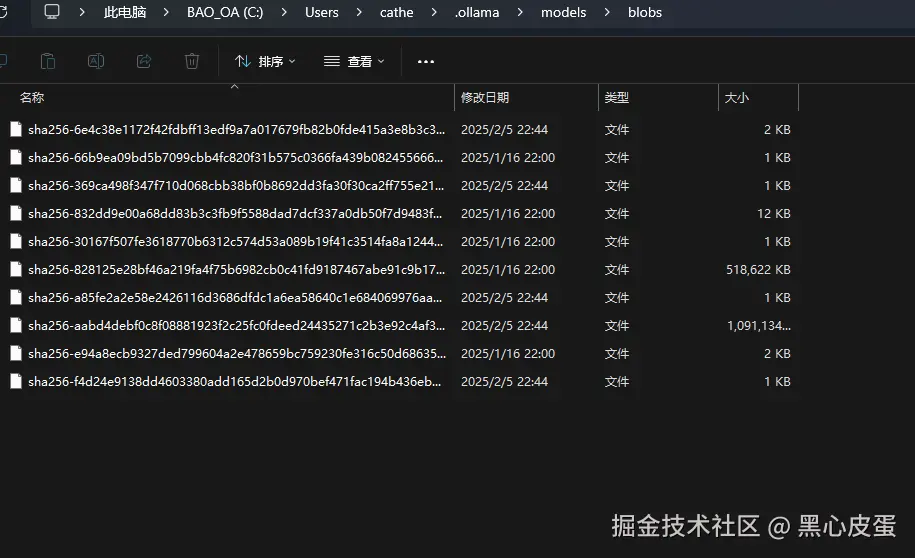This screenshot has width=915, height=558.
Task: Click the file icon of sha256-369ca498
Action: (16, 186)
